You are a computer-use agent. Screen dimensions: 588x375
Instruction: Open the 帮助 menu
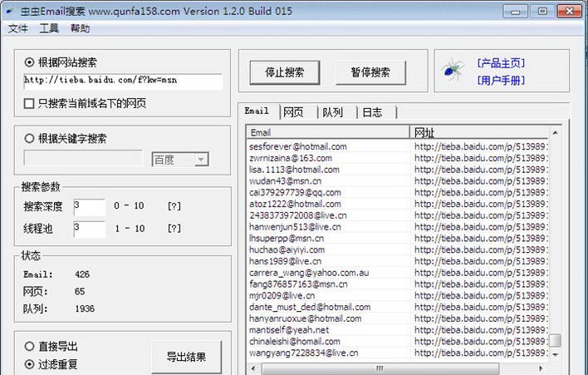80,28
